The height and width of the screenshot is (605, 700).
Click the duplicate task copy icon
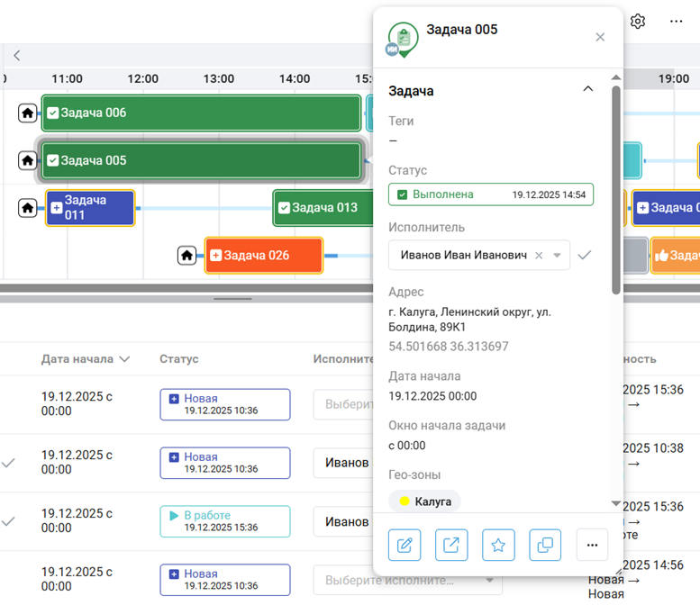[x=545, y=545]
